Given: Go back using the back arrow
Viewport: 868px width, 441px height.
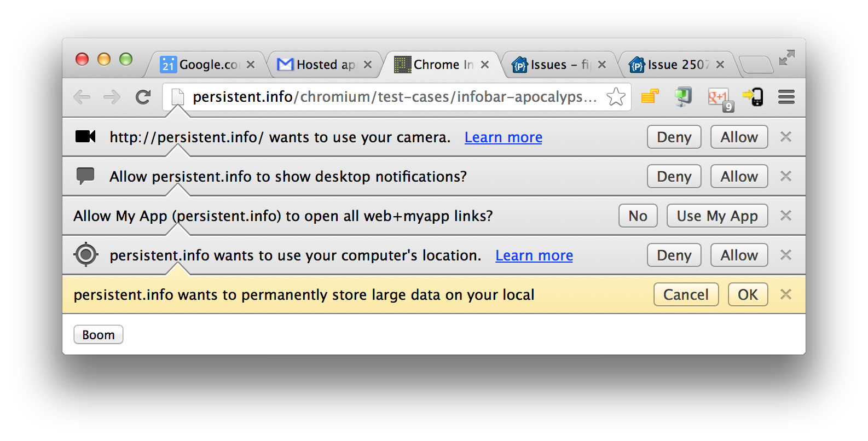Looking at the screenshot, I should (82, 97).
